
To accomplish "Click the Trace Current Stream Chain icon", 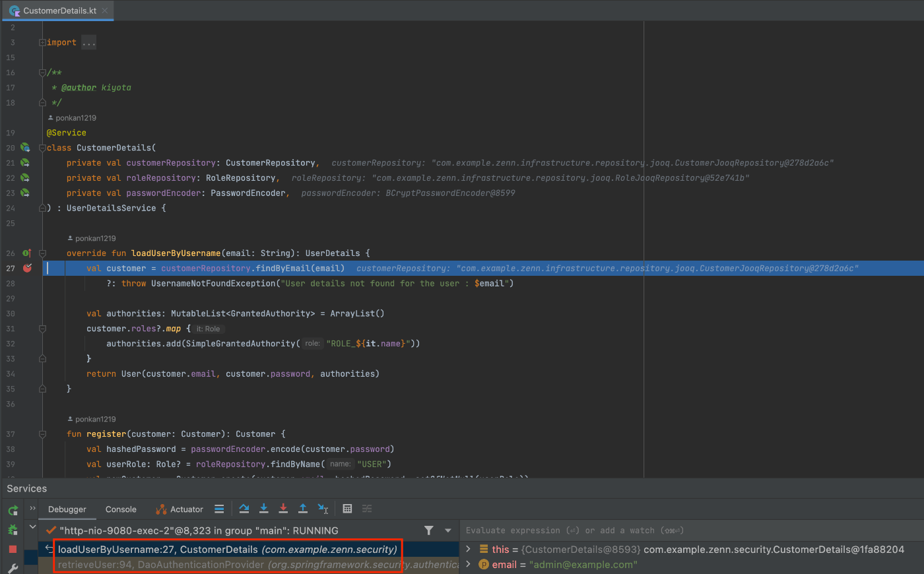I will point(367,509).
